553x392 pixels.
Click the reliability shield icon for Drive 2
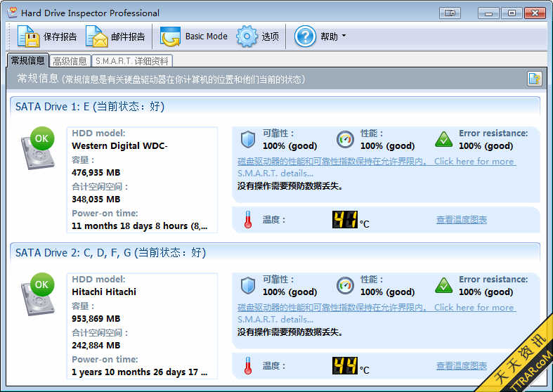tap(247, 285)
